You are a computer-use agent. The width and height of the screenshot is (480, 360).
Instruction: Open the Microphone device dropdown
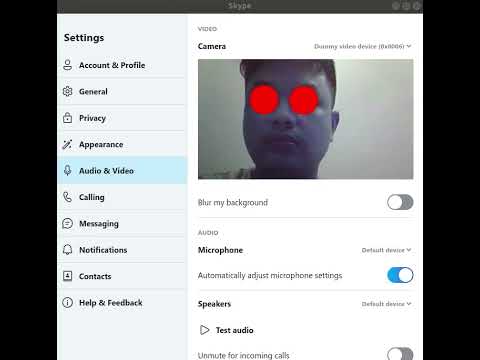[x=387, y=250]
